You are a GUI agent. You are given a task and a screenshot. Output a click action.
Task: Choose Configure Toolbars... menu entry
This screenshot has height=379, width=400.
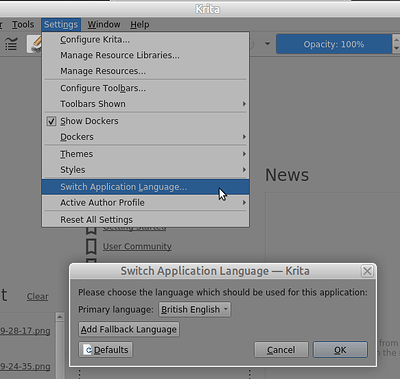pos(146,88)
